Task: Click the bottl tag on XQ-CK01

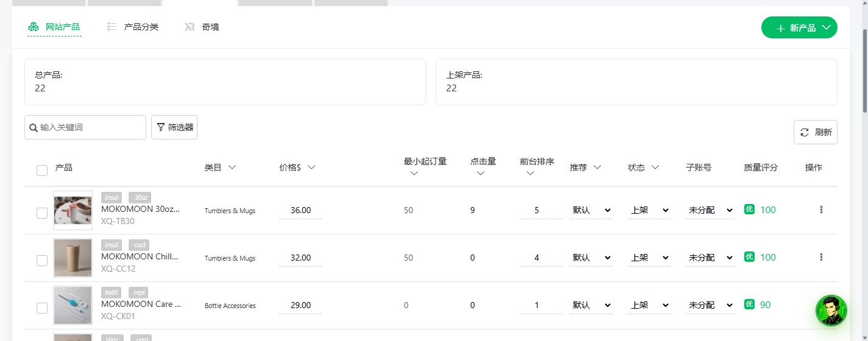Action: [112, 292]
